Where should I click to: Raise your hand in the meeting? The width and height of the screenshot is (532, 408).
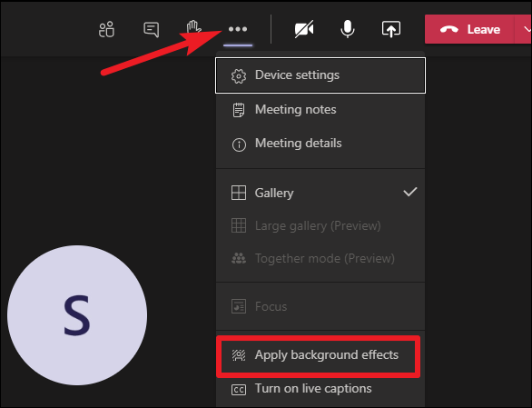coord(193,29)
